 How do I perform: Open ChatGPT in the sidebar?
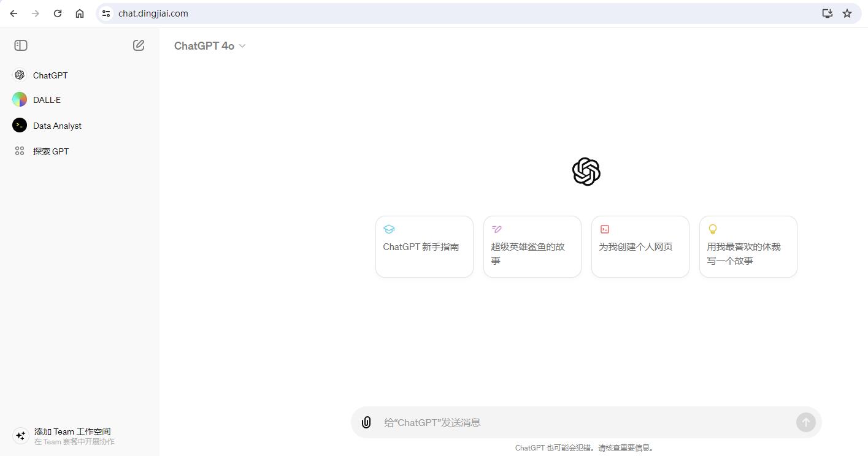click(x=50, y=75)
